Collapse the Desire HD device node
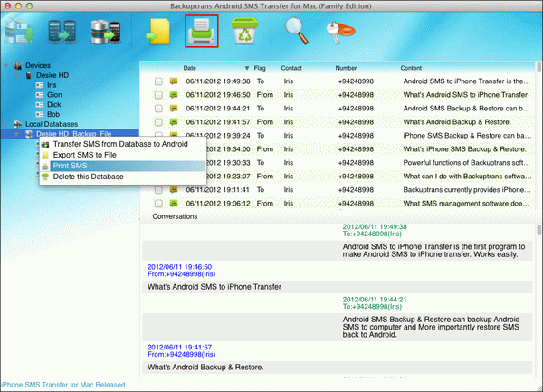Screen dimensions: 543x392 (x=16, y=75)
